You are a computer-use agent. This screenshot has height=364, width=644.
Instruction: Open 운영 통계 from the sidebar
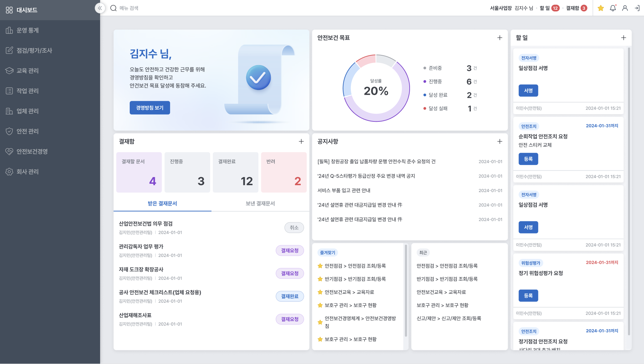click(x=28, y=30)
